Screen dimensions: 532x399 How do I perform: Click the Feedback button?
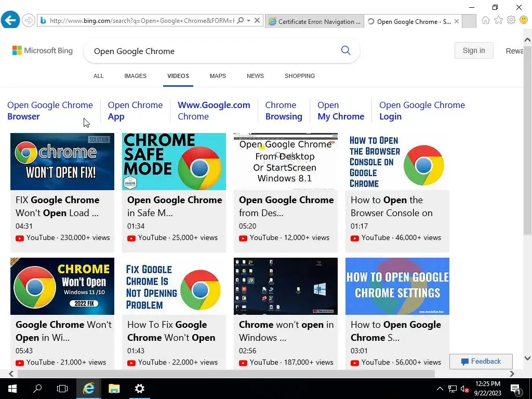point(481,362)
